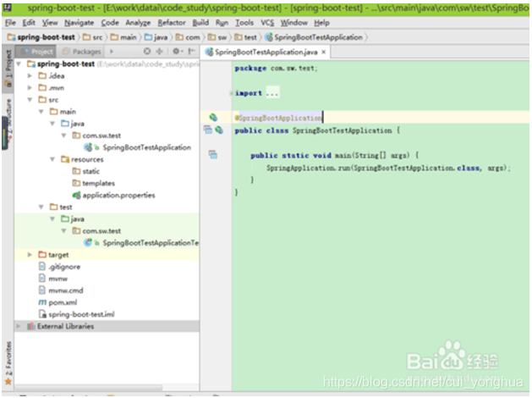The image size is (532, 398).
Task: Collapse the main folder
Action: [x=41, y=112]
